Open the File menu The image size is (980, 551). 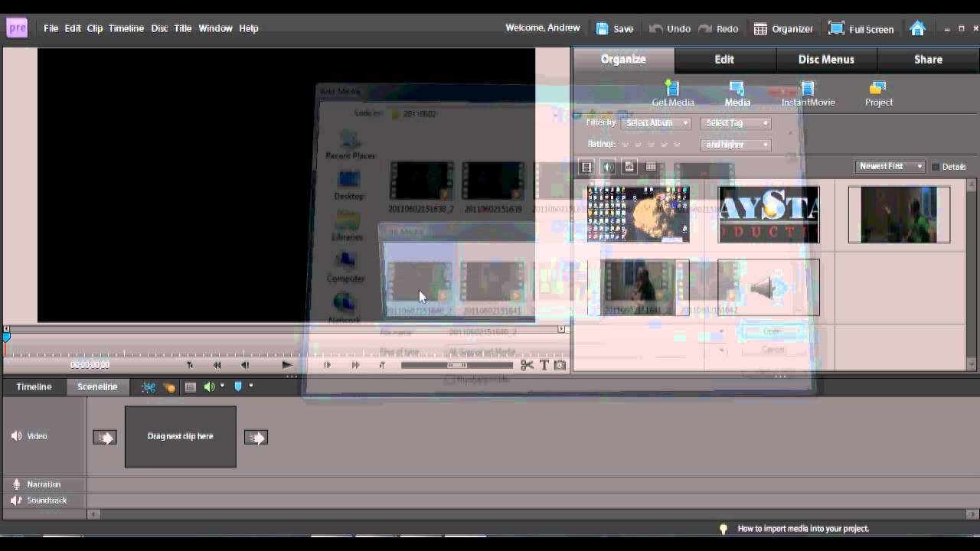[x=51, y=28]
